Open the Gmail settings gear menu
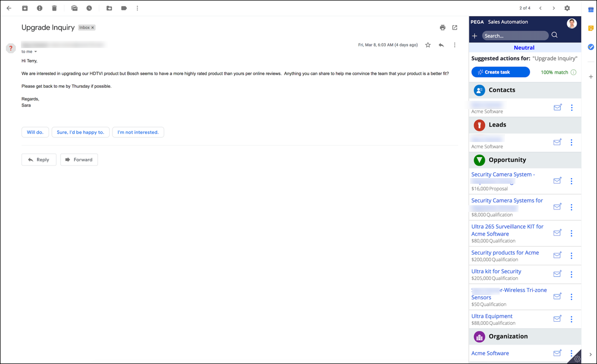Image resolution: width=597 pixels, height=364 pixels. (x=567, y=8)
